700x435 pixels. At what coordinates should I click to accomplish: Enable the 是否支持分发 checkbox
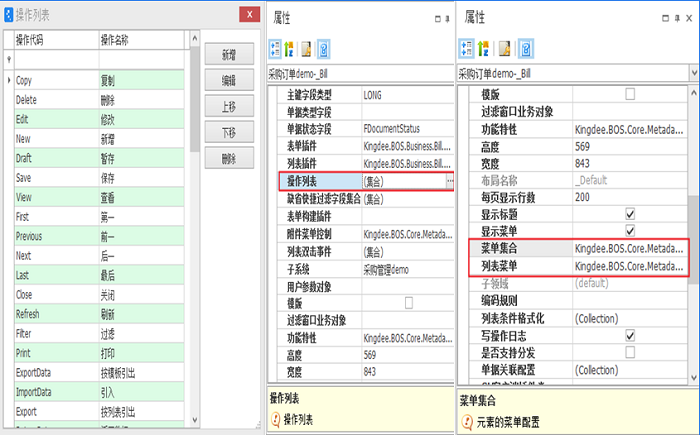coord(630,352)
